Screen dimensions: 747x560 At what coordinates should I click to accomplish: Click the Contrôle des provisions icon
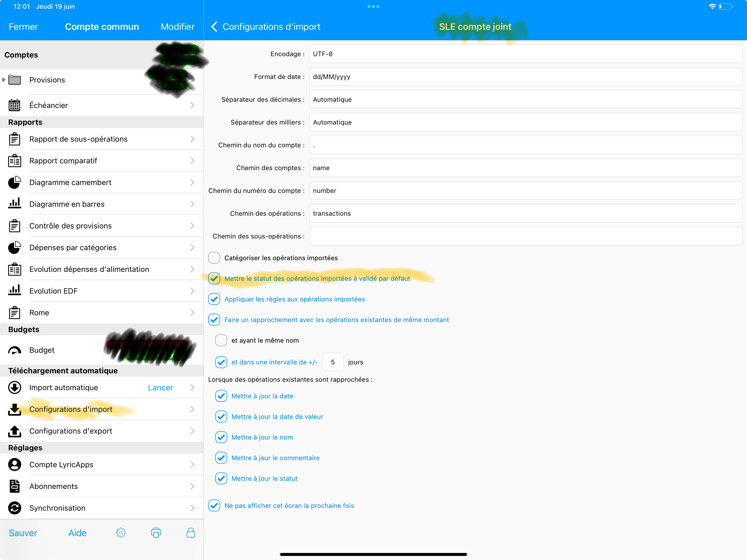click(x=14, y=226)
